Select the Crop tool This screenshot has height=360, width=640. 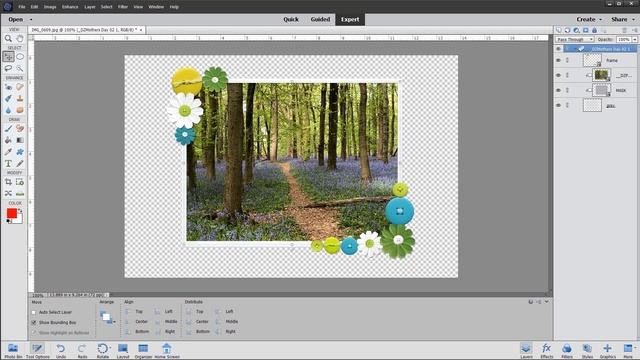click(8, 182)
